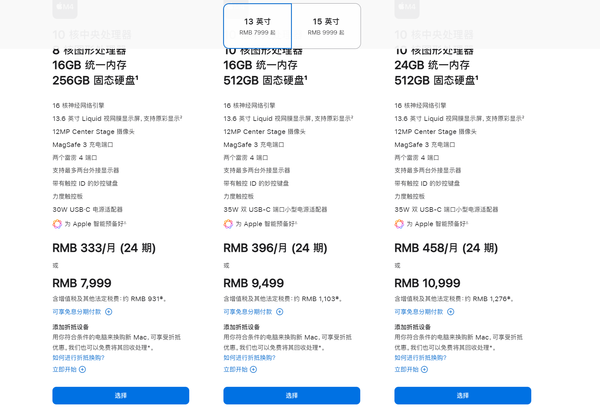This screenshot has height=408, width=600.
Task: Click plus circle icon next to 立即开始, 256GB model
Action: coord(82,369)
